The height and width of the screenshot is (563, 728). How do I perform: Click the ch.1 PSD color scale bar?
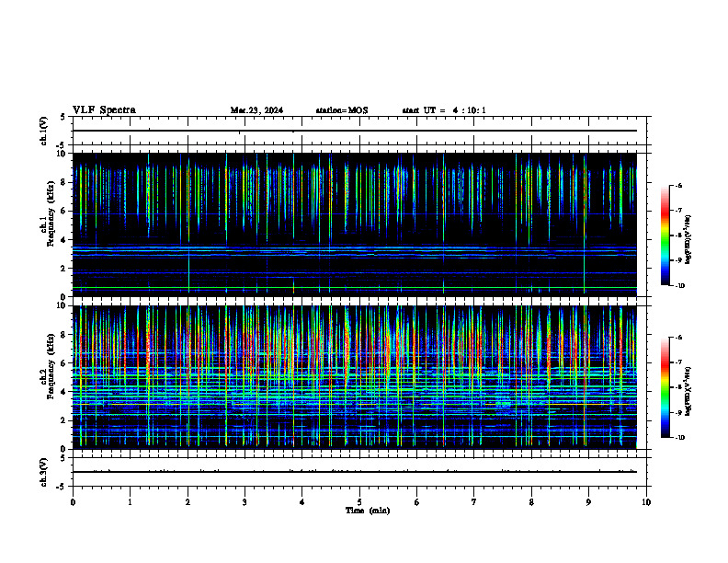pos(665,236)
